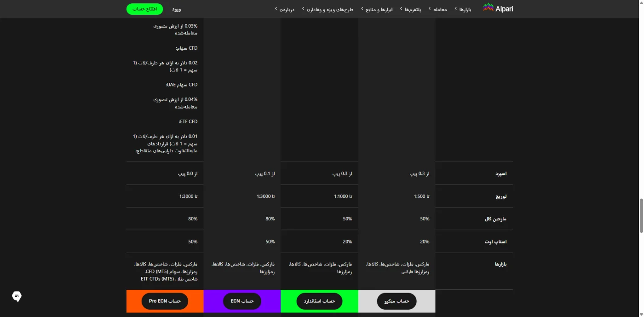
Task: Click the spread value از 0.1 پیپ
Action: 265,174
